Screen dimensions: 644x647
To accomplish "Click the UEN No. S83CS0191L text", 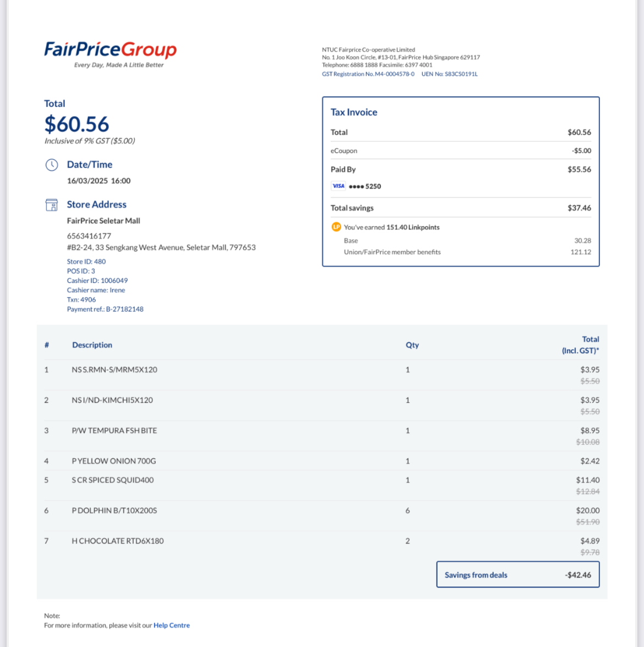I will (450, 74).
